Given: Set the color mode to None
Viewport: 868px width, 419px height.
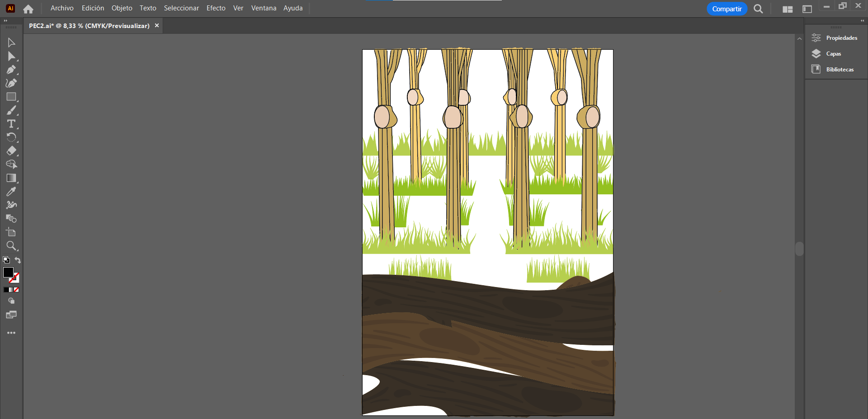Looking at the screenshot, I should [16, 290].
